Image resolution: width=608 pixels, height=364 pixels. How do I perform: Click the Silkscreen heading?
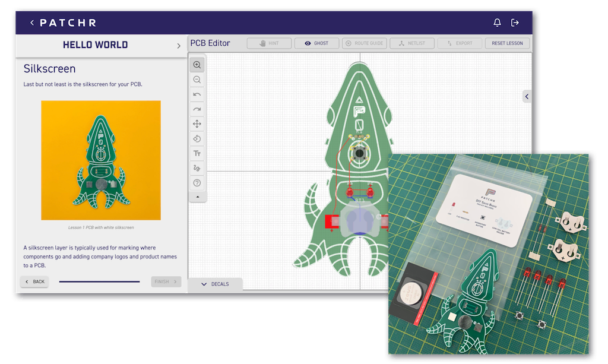(50, 69)
